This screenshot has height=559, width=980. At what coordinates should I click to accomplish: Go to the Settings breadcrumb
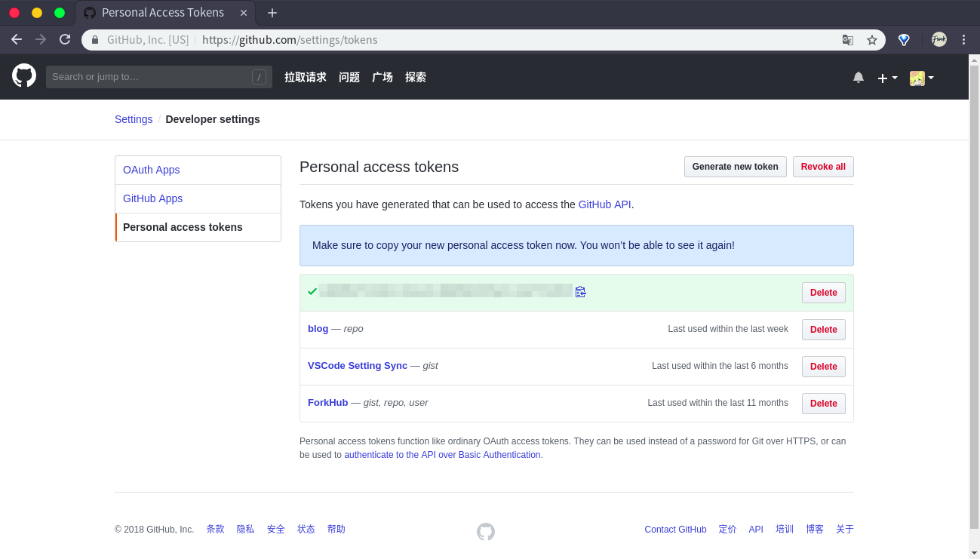coord(134,119)
